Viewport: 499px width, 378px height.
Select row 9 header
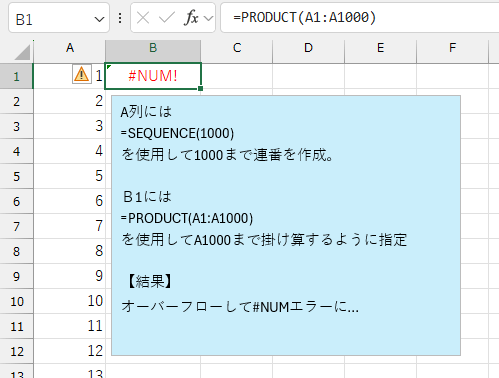(16, 276)
